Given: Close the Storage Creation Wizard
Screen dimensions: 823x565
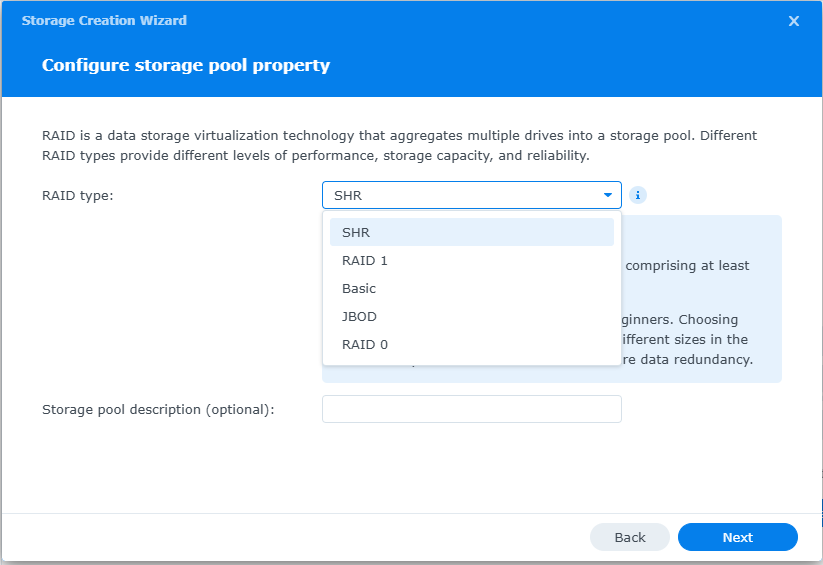Looking at the screenshot, I should 794,21.
